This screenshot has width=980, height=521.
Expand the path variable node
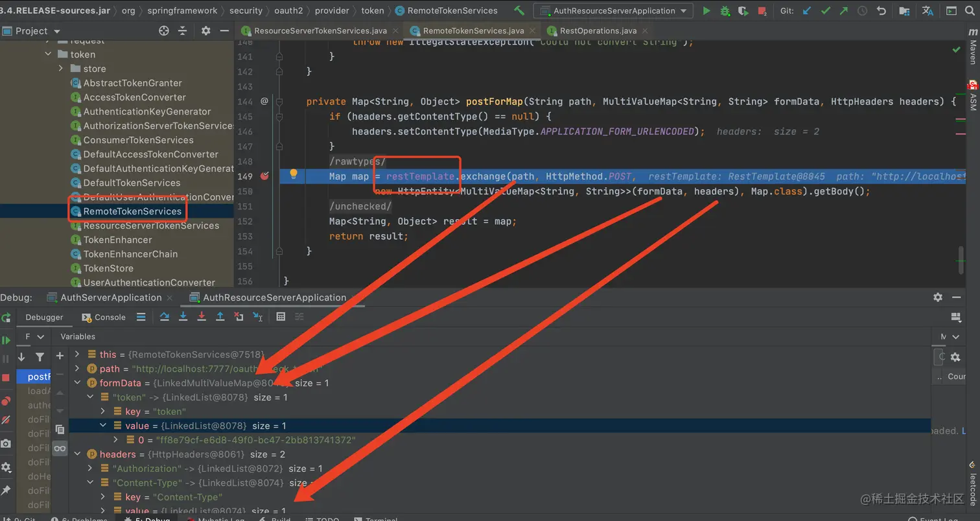(x=78, y=369)
